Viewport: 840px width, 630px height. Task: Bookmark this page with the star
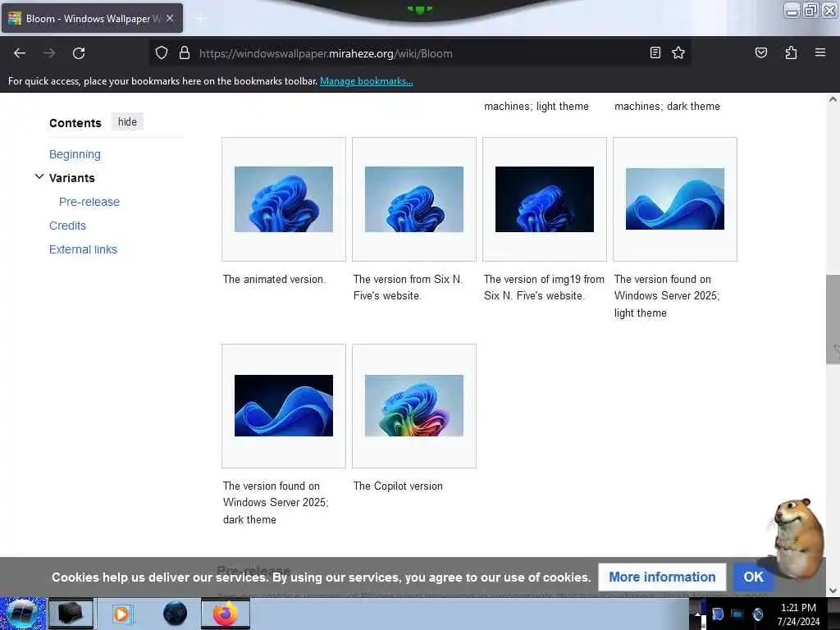tap(678, 52)
